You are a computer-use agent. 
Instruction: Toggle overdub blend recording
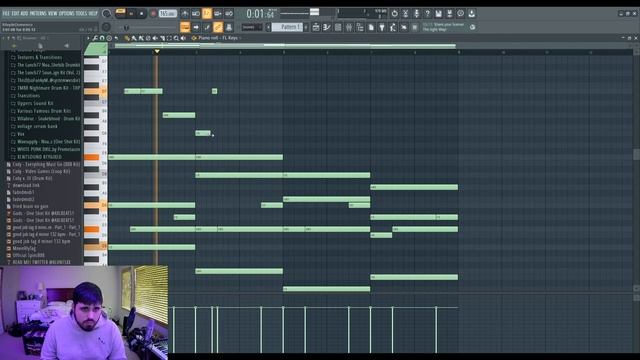218,13
